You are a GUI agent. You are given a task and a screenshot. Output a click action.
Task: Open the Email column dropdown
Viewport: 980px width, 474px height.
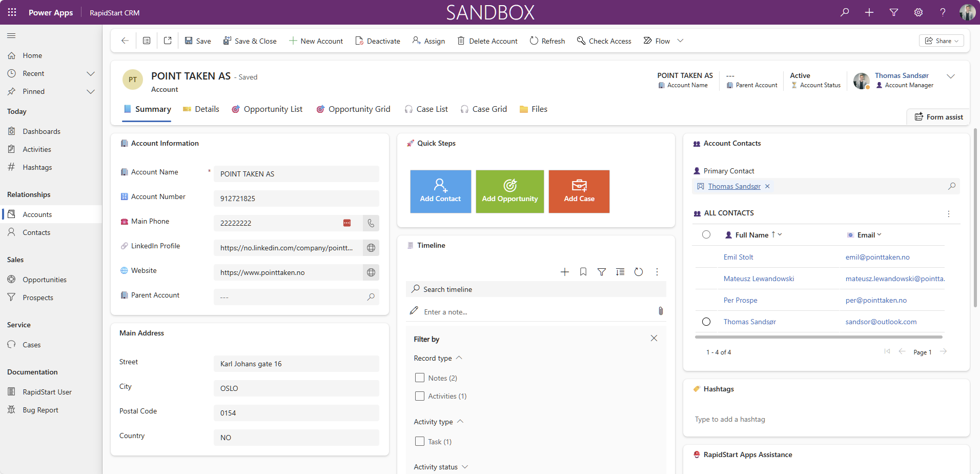[879, 234]
